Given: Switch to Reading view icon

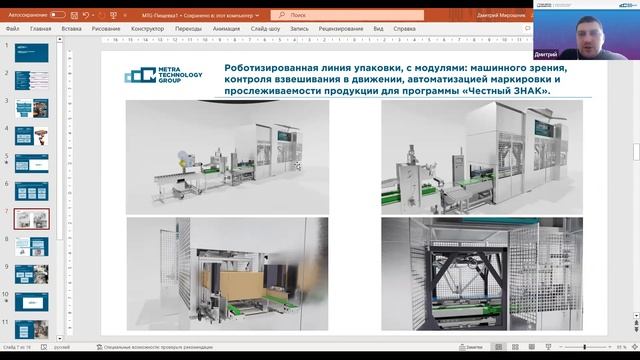Looking at the screenshot, I should [532, 347].
